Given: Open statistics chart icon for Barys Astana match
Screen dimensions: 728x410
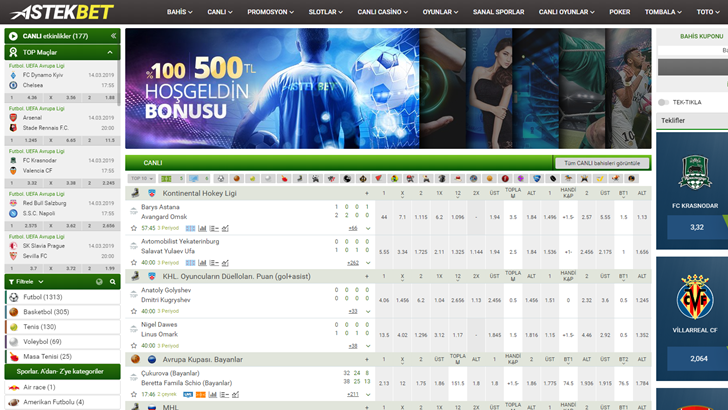Looking at the screenshot, I should click(x=202, y=228).
